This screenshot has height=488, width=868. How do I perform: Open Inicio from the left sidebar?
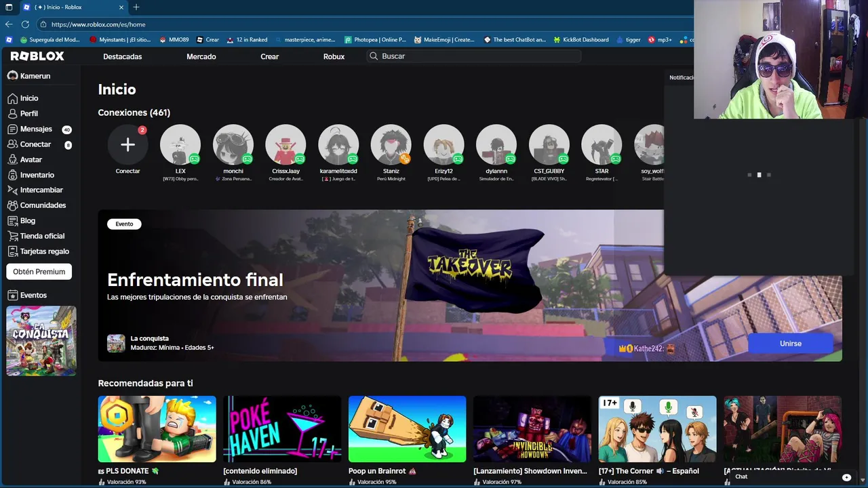(23, 98)
